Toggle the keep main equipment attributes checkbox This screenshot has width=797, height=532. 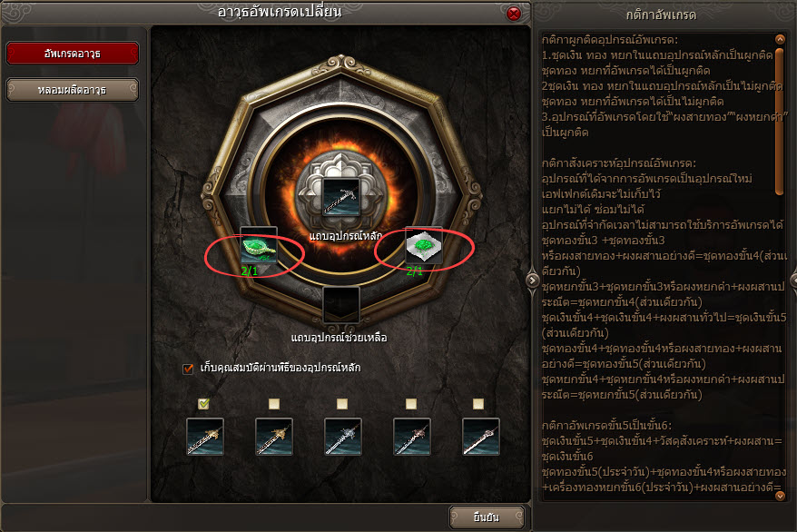point(188,369)
